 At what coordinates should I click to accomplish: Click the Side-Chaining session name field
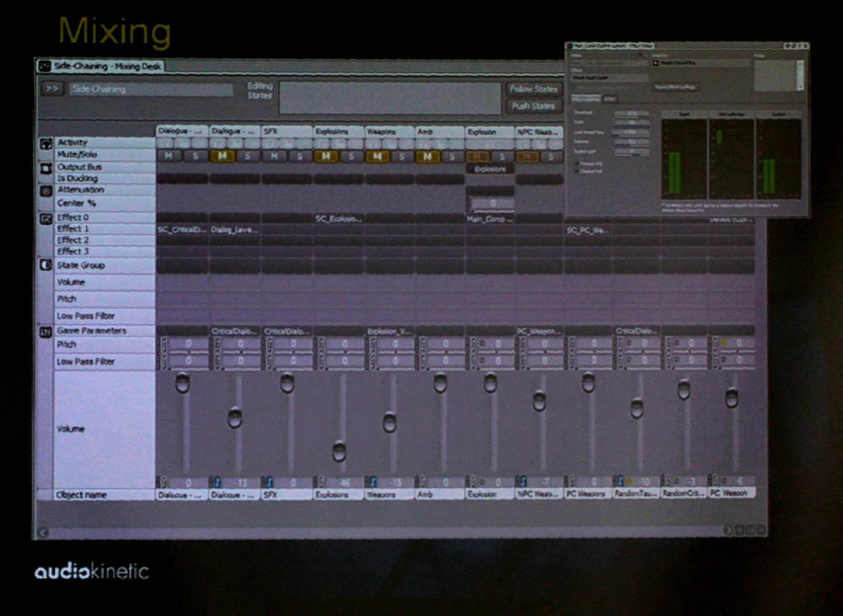click(150, 89)
